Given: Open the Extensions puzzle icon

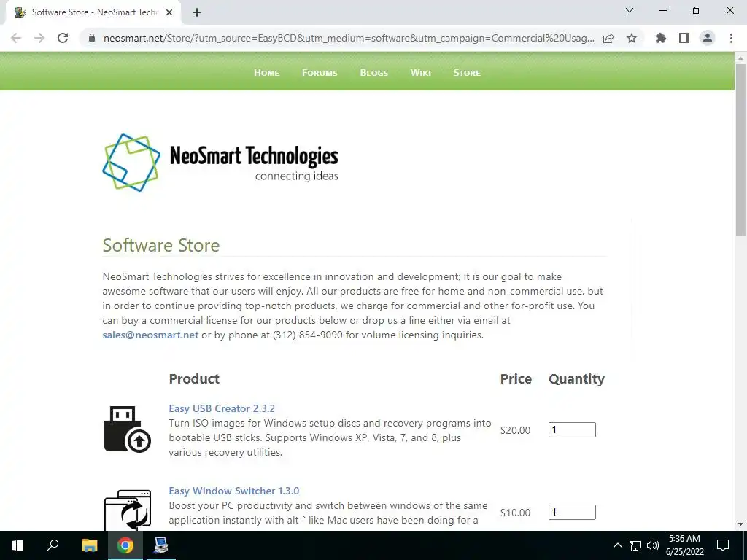Looking at the screenshot, I should [661, 38].
